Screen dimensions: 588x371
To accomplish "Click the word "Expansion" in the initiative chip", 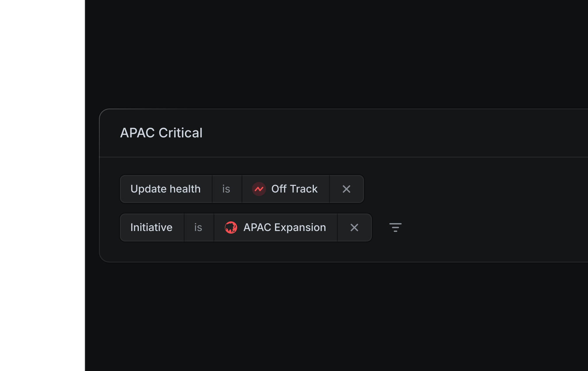I will point(300,228).
